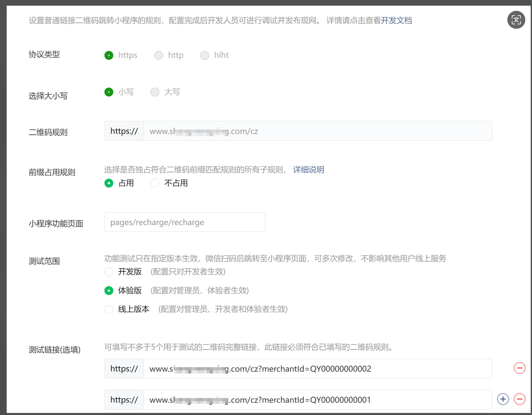Select 占用 prefix occupation option
The image size is (532, 415).
[109, 183]
